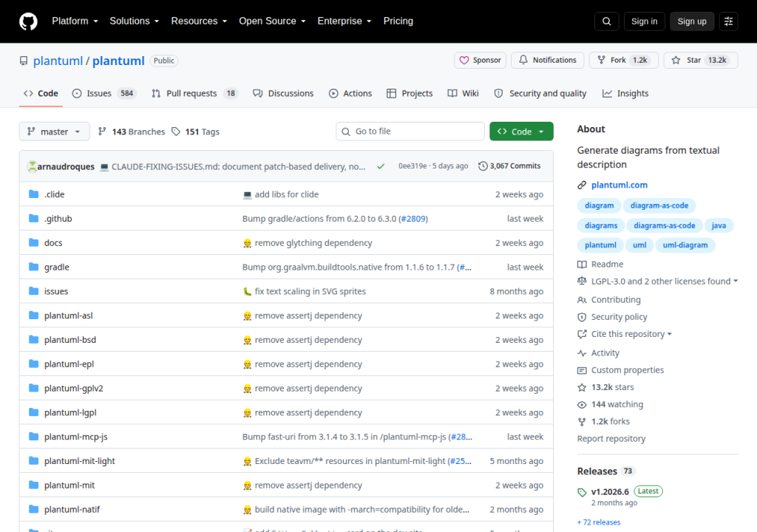This screenshot has width=757, height=532.
Task: Click the commit history clock icon
Action: [483, 166]
